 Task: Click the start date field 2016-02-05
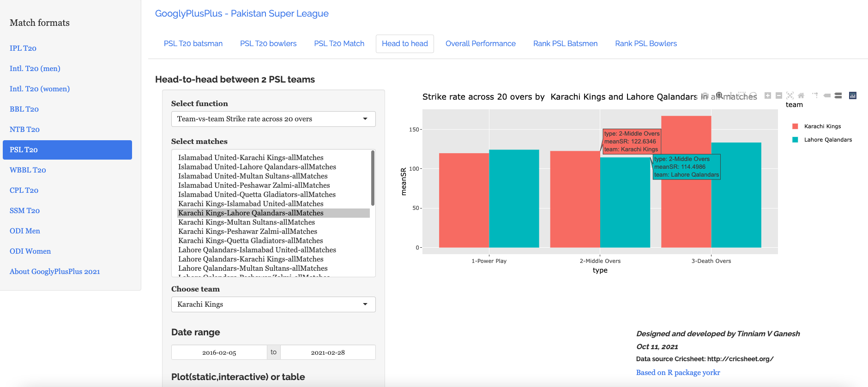pos(219,352)
